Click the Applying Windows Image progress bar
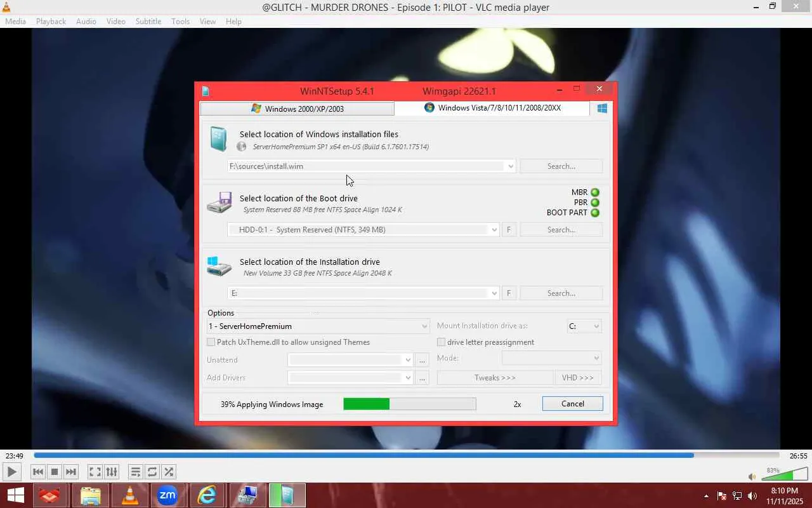Image resolution: width=812 pixels, height=508 pixels. tap(410, 404)
